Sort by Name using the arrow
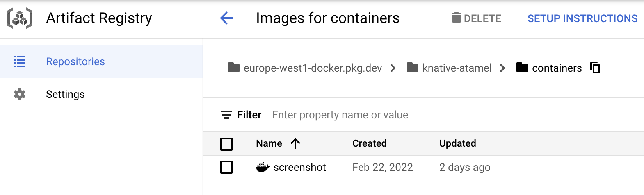 (295, 143)
